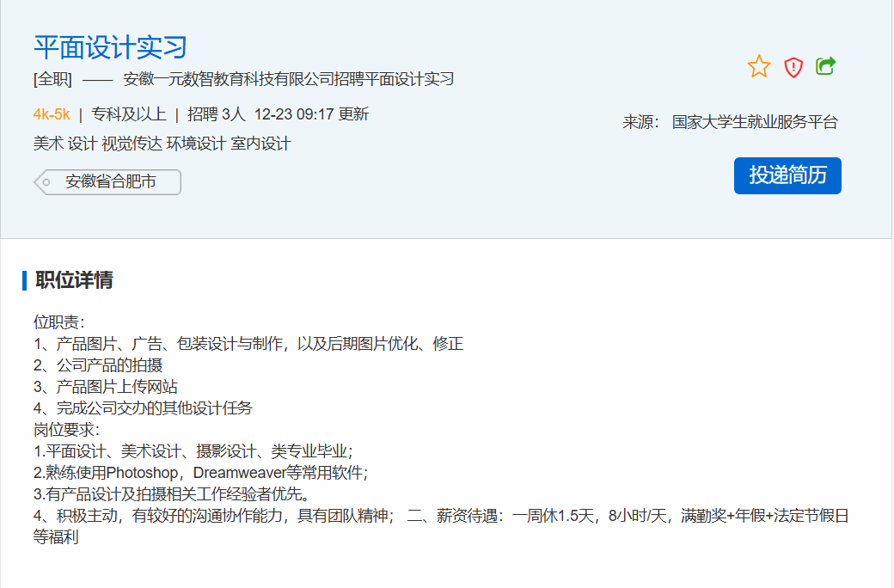Click the 设计 tag between 美术 and 视觉传达

(83, 144)
